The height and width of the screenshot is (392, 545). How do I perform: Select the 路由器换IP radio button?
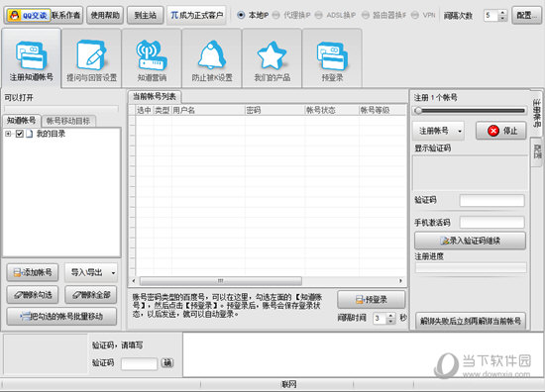click(x=366, y=15)
